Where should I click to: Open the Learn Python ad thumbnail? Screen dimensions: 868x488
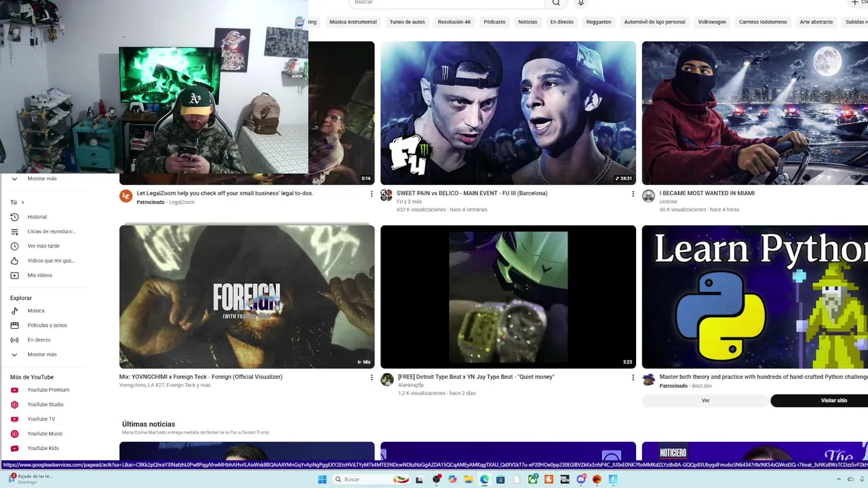pos(755,297)
